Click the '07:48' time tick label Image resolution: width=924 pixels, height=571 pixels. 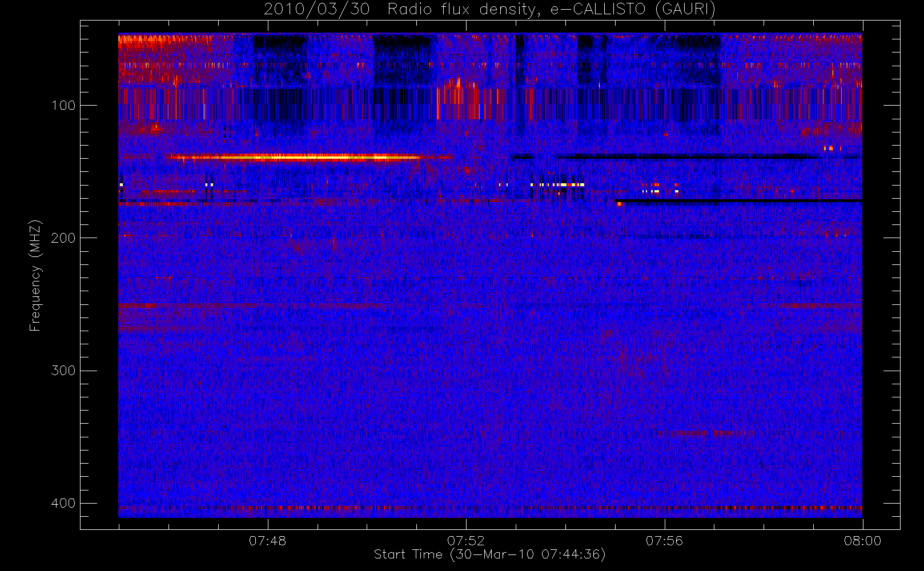coord(267,541)
